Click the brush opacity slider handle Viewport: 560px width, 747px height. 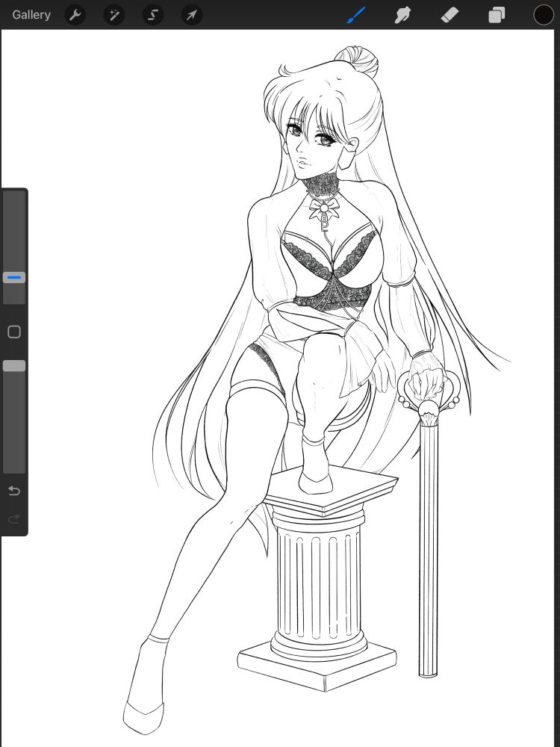pos(14,366)
